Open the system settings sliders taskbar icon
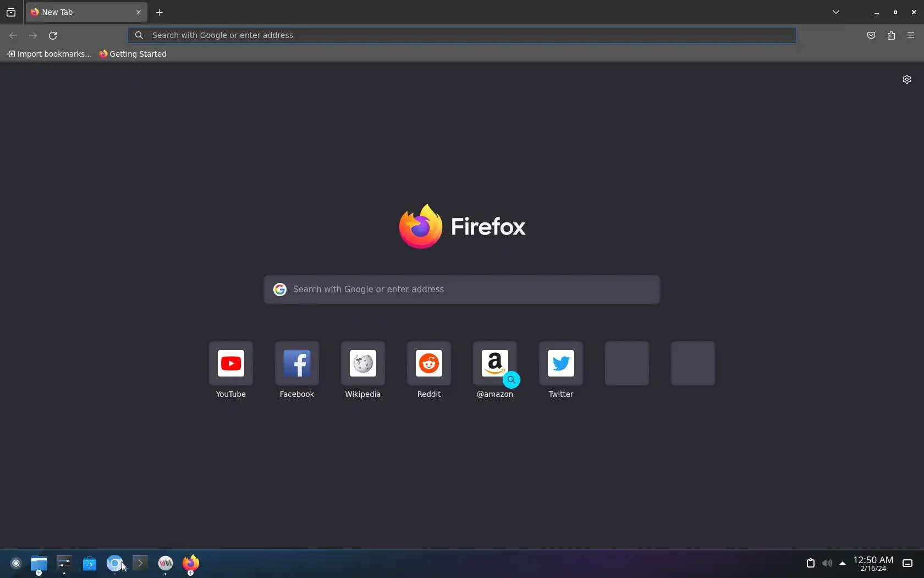 [64, 563]
